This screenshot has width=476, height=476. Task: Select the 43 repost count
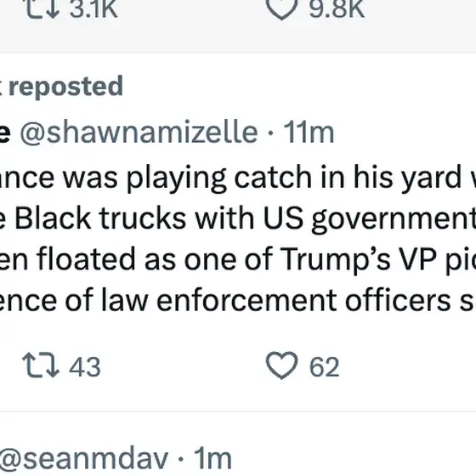coord(85,366)
